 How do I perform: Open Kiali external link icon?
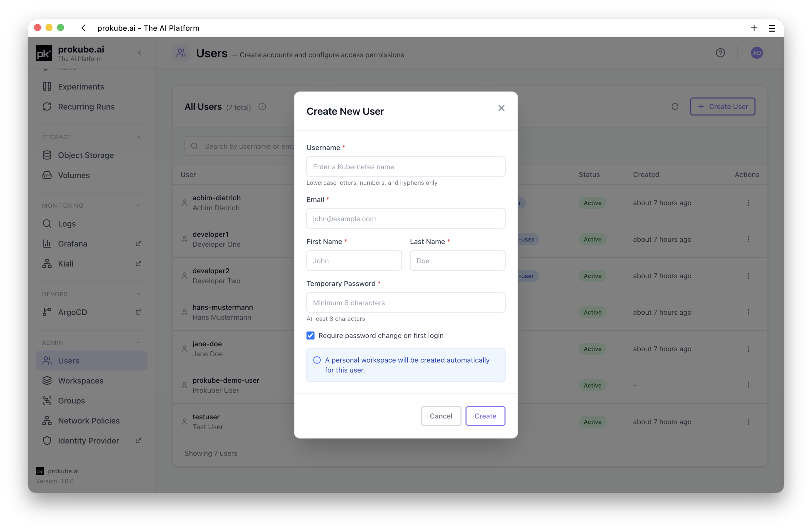pyautogui.click(x=138, y=263)
